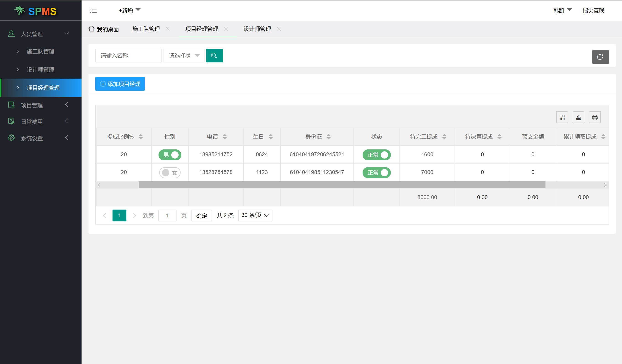Expand the 项目管理 sidebar menu
Image resolution: width=622 pixels, height=364 pixels.
coord(67,105)
